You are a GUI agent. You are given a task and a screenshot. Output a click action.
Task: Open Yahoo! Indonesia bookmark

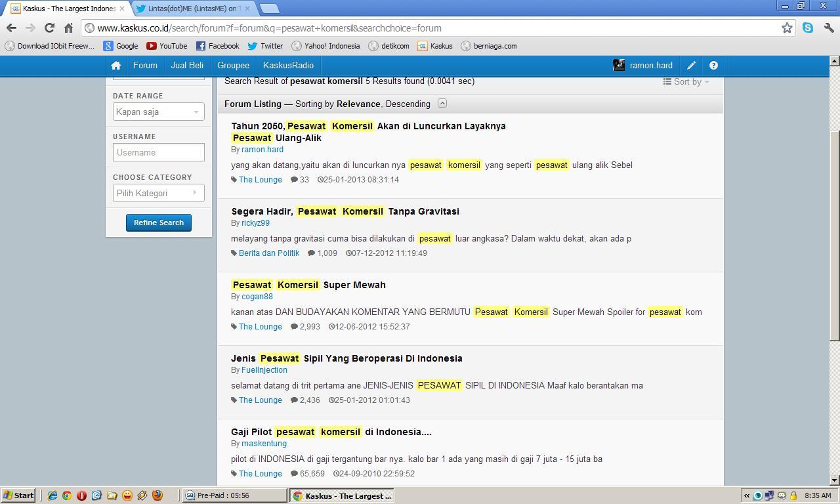point(325,46)
